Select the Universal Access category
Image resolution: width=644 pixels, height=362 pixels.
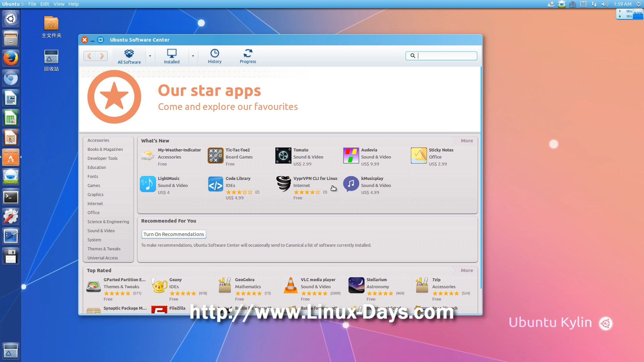(x=103, y=258)
